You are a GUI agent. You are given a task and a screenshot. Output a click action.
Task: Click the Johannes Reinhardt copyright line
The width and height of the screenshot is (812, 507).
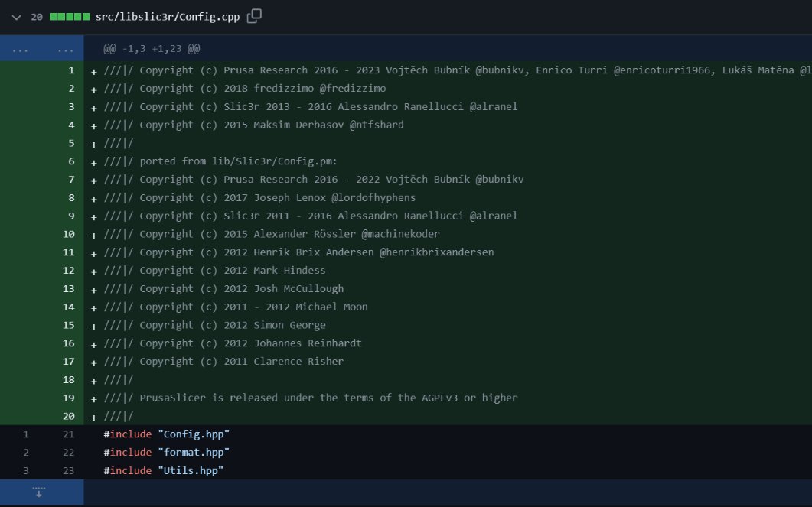coord(233,343)
